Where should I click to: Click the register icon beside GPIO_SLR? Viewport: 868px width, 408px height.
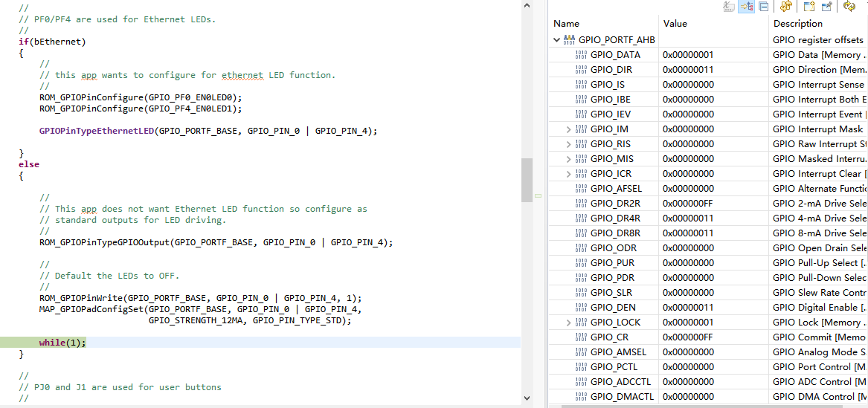581,293
